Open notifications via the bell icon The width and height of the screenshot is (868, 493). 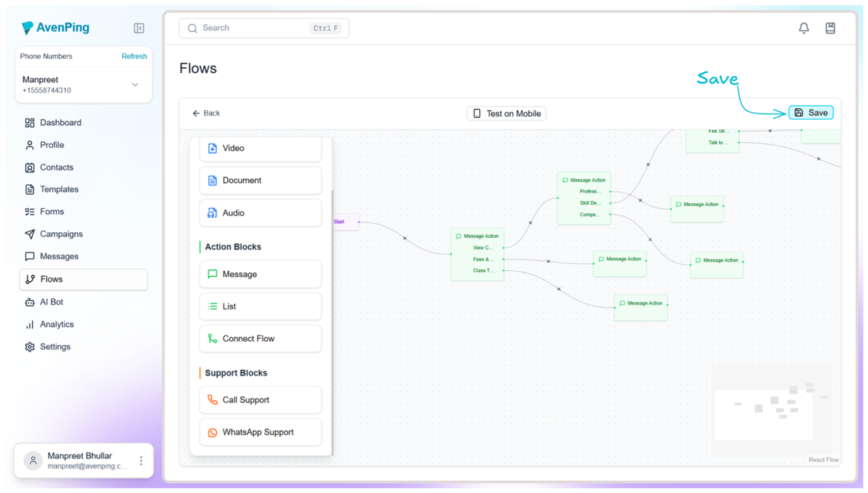pos(804,27)
